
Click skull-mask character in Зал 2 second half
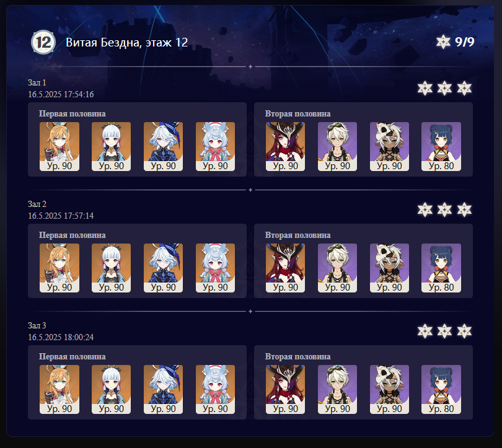(x=389, y=268)
